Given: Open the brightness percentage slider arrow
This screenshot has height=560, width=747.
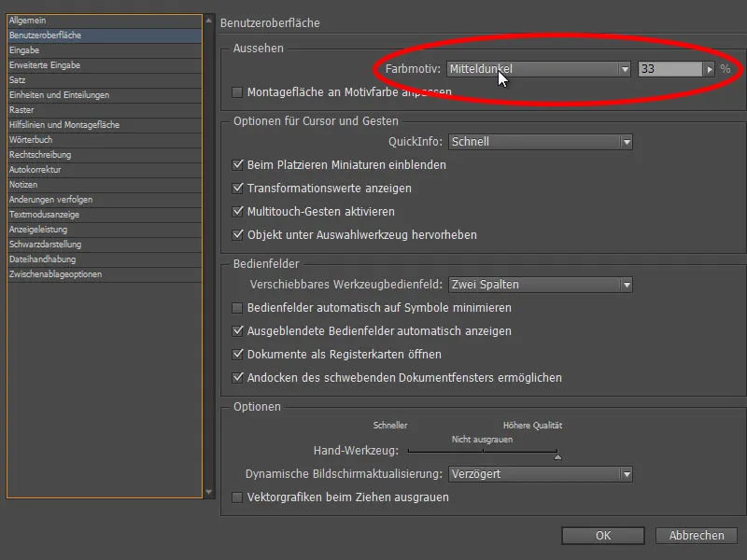Looking at the screenshot, I should click(710, 69).
